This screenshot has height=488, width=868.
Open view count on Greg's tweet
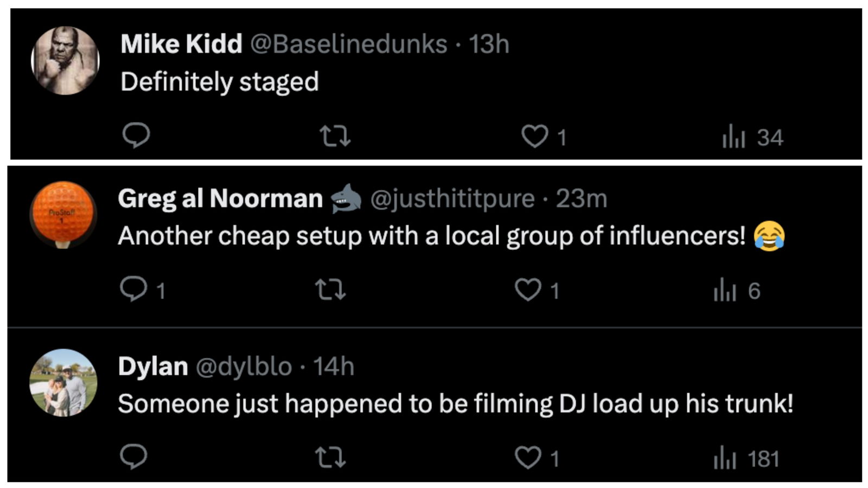click(x=725, y=290)
